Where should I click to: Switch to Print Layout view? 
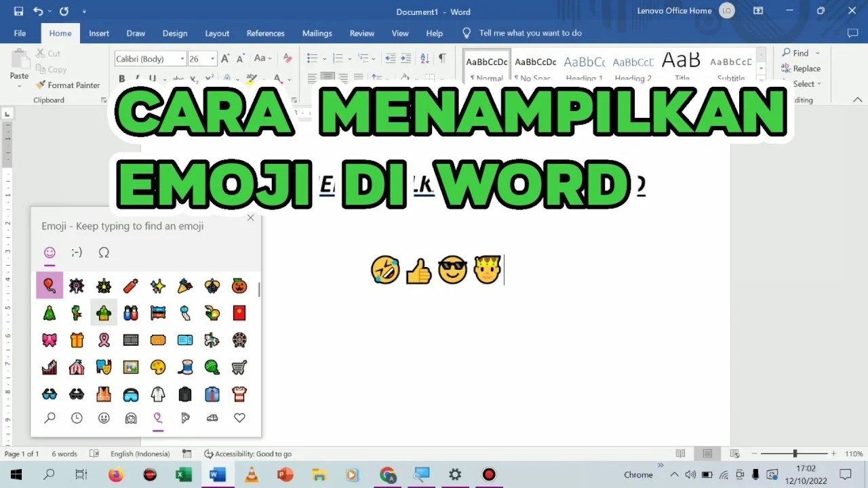coord(707,454)
